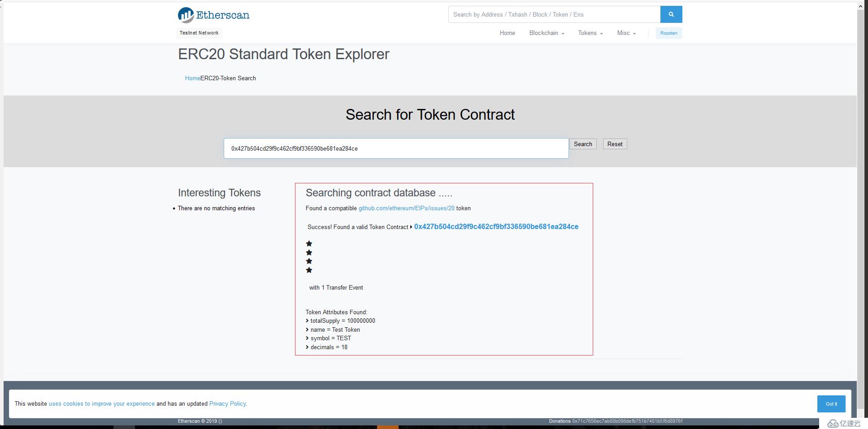Click the Etherscan logo
The height and width of the screenshot is (429, 868).
[213, 15]
